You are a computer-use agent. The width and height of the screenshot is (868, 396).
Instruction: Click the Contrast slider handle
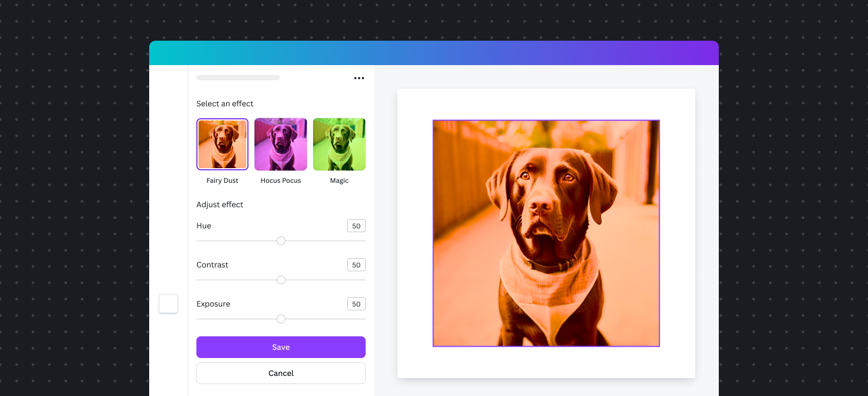pos(281,280)
